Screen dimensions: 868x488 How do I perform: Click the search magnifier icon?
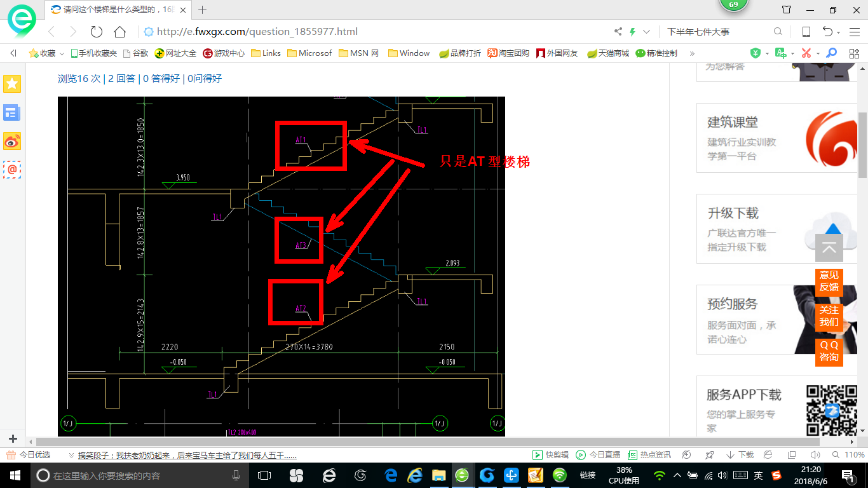click(x=778, y=32)
